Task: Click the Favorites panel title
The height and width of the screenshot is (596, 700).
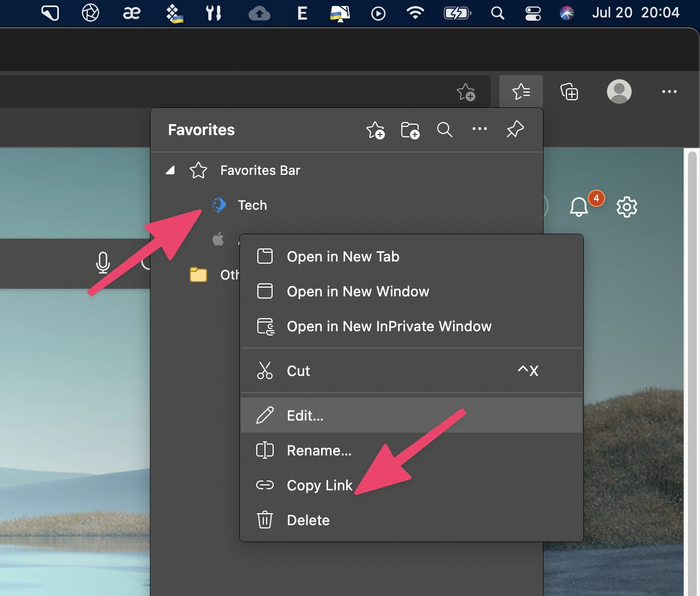Action: [x=201, y=130]
